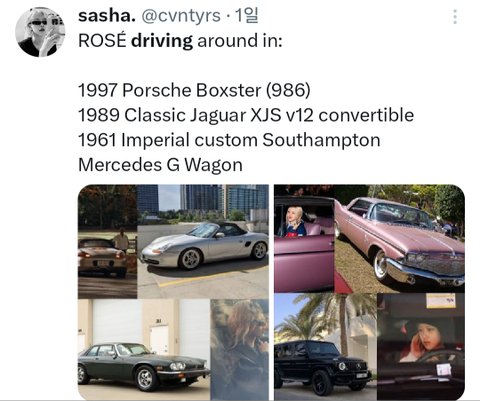Open the @cvntyrs handle link
480x401 pixels.
tap(181, 16)
